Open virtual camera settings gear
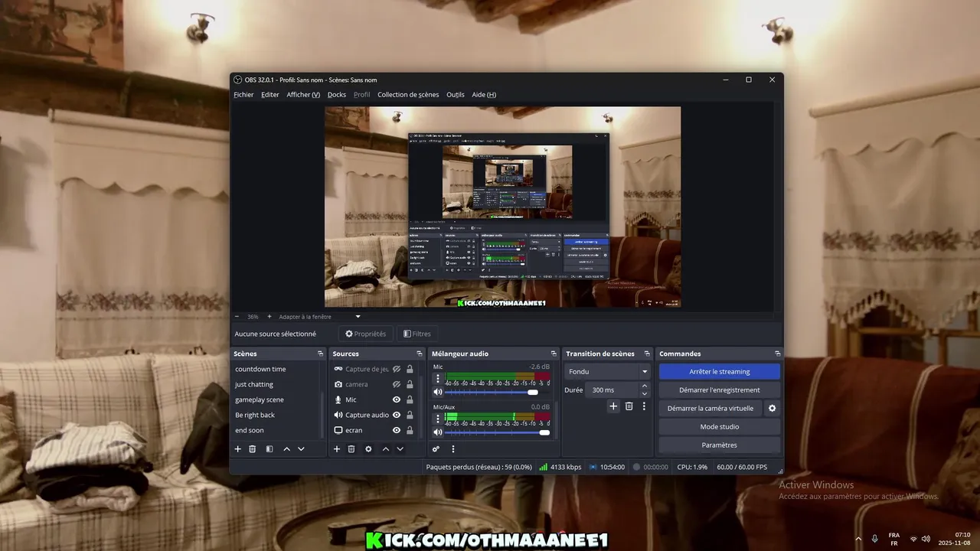 click(x=772, y=408)
